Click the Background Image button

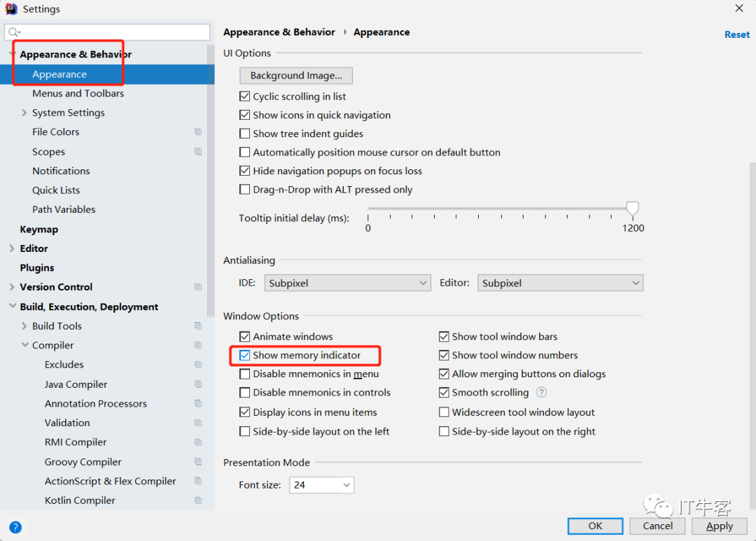click(296, 76)
